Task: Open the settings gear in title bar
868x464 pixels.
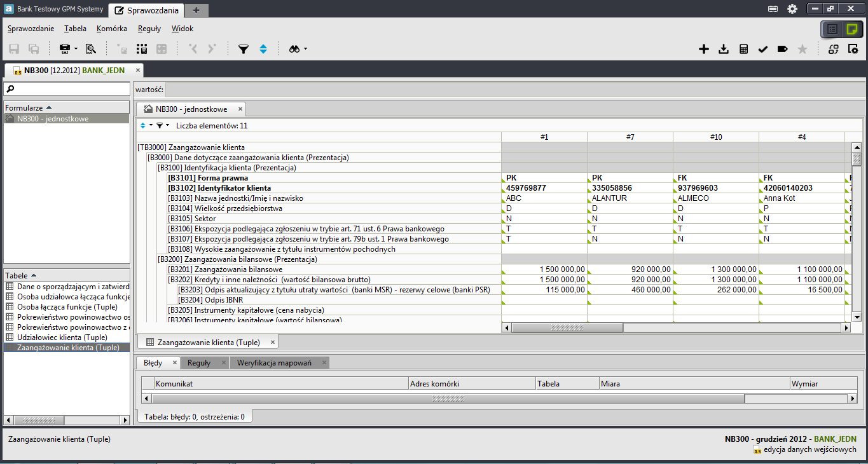Action: (792, 9)
